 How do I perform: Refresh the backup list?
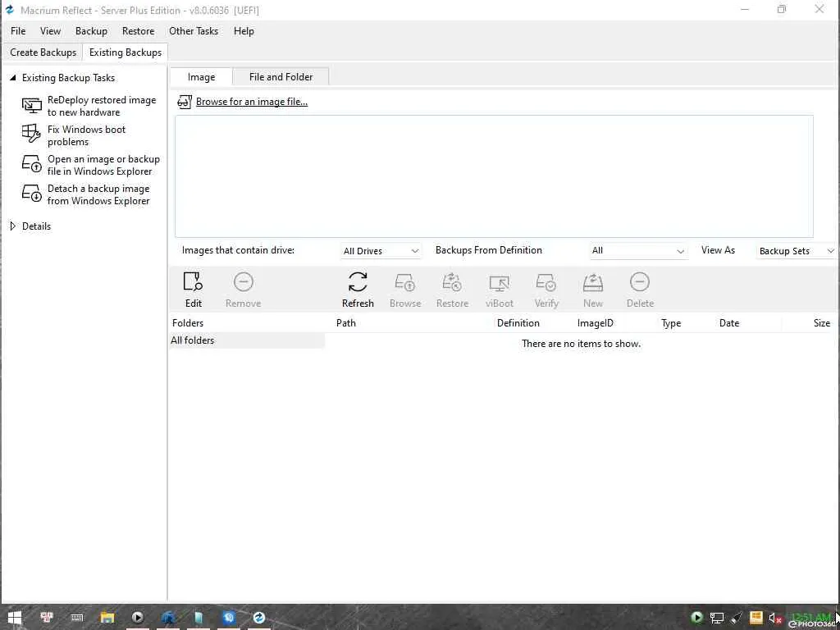click(x=358, y=290)
